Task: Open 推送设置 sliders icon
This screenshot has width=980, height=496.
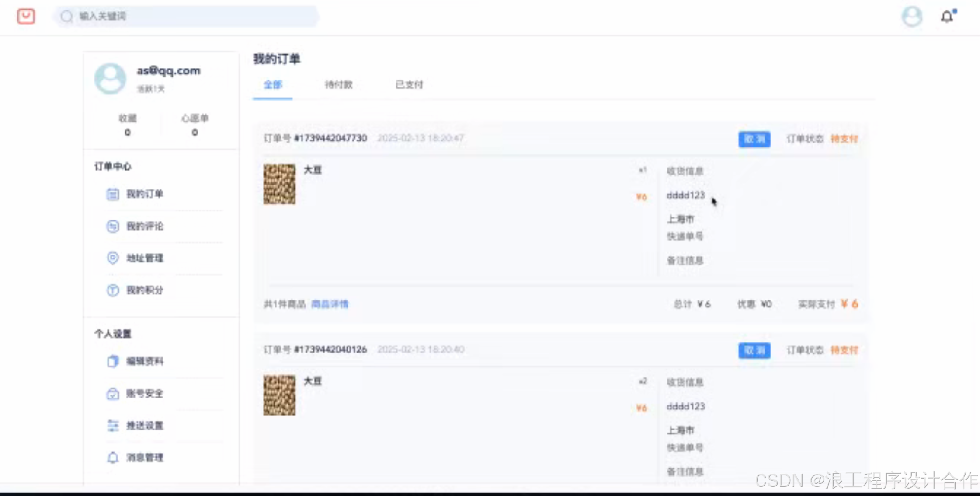Action: (x=113, y=426)
